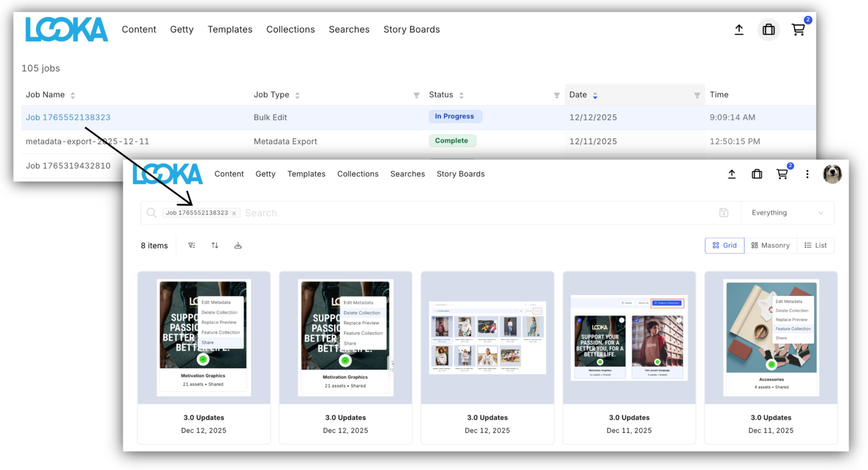Click the filter icon beside 8 items
The image size is (868, 470).
click(x=191, y=246)
